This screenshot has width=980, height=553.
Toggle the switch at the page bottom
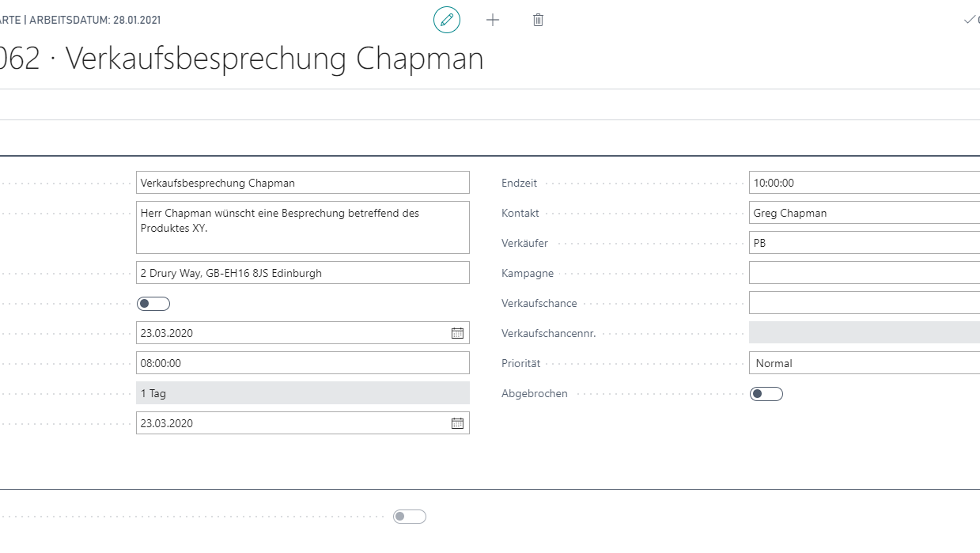click(x=409, y=517)
